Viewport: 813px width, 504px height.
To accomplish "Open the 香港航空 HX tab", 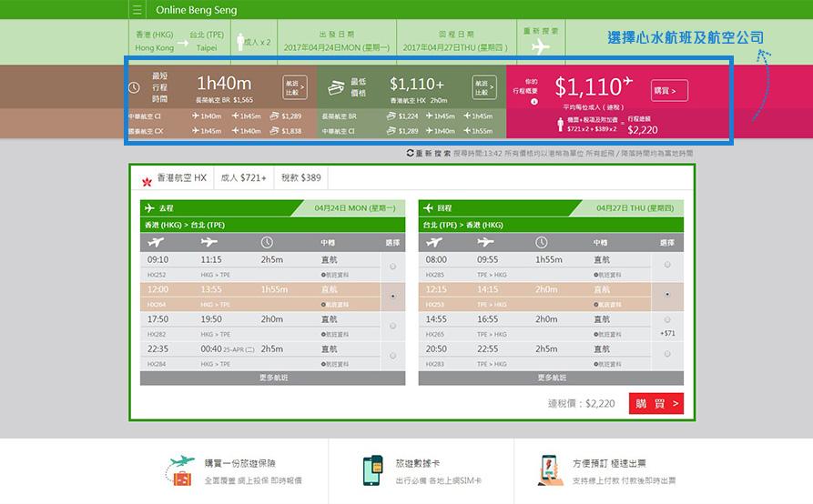I will coord(173,178).
